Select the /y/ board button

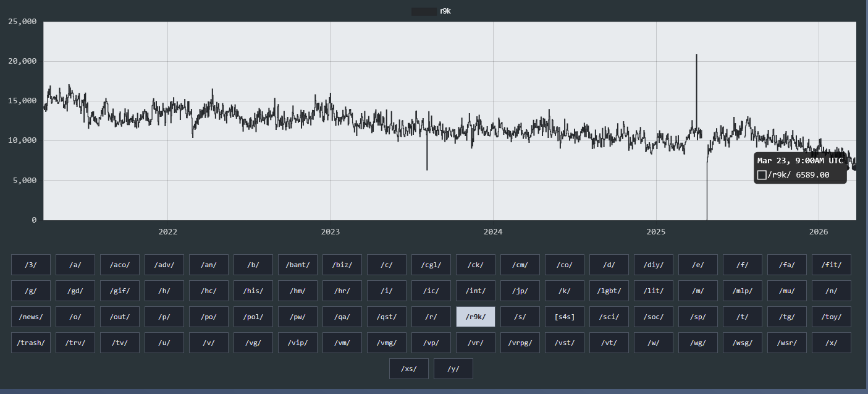(x=453, y=369)
